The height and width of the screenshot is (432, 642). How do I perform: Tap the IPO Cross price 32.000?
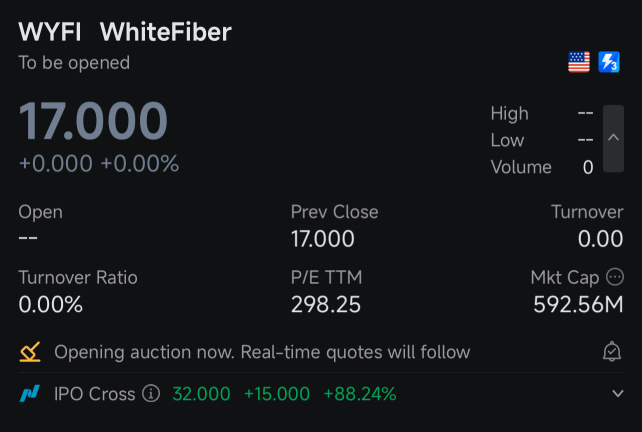click(x=201, y=394)
